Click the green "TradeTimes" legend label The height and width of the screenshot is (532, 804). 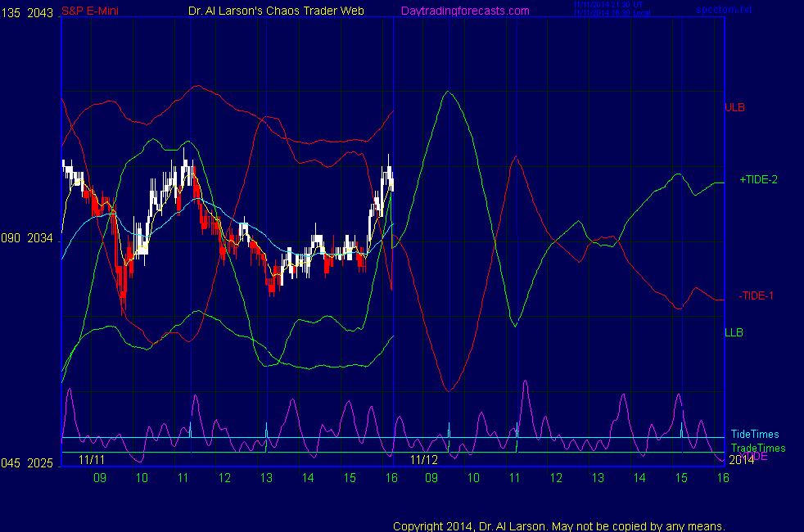coord(758,448)
